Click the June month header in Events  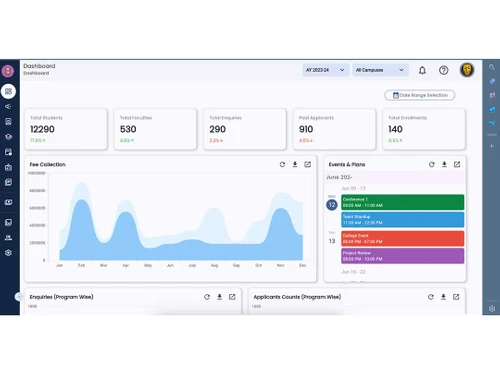[339, 177]
